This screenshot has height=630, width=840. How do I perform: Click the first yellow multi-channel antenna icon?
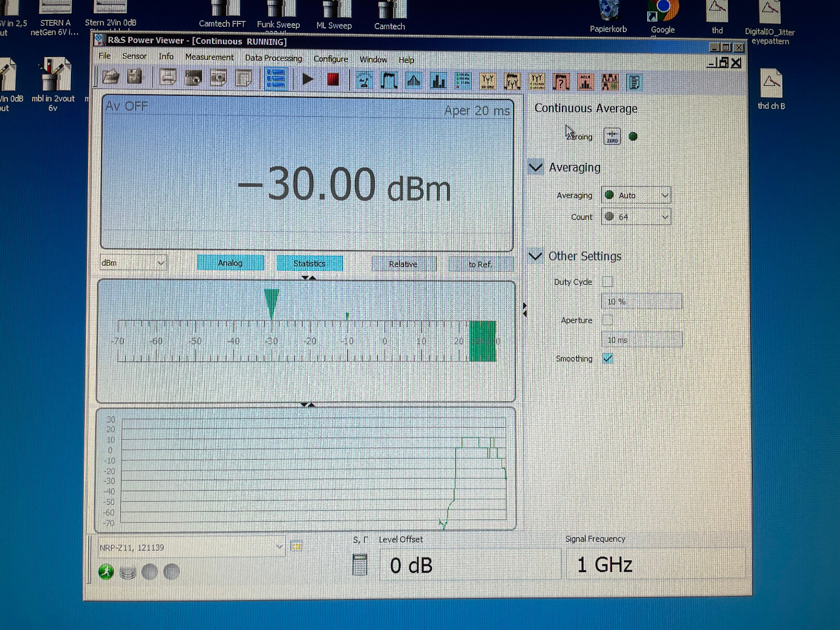[488, 82]
